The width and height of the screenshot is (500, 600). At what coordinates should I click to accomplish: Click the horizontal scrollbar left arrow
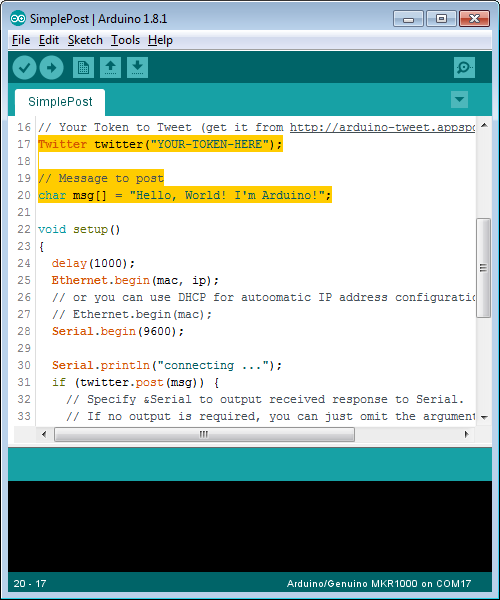[44, 434]
